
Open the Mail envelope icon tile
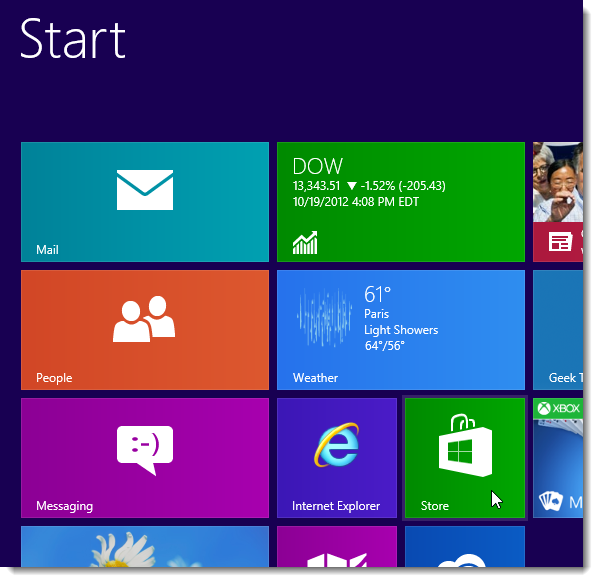[145, 190]
